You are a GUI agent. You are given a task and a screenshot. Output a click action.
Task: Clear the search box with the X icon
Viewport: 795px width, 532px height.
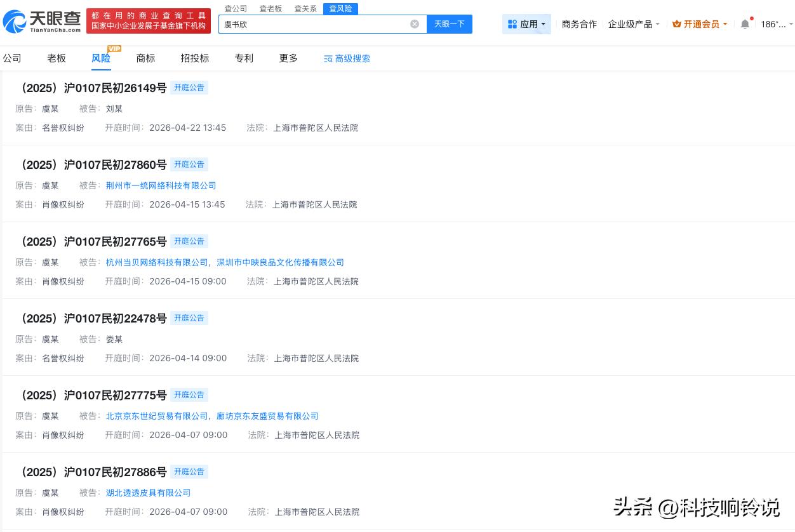[415, 23]
